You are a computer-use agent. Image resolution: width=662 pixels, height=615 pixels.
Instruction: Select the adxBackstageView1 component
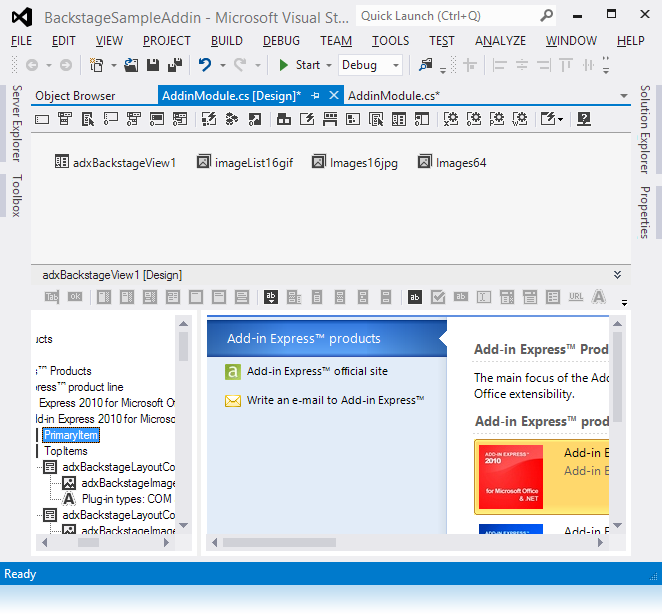click(115, 162)
